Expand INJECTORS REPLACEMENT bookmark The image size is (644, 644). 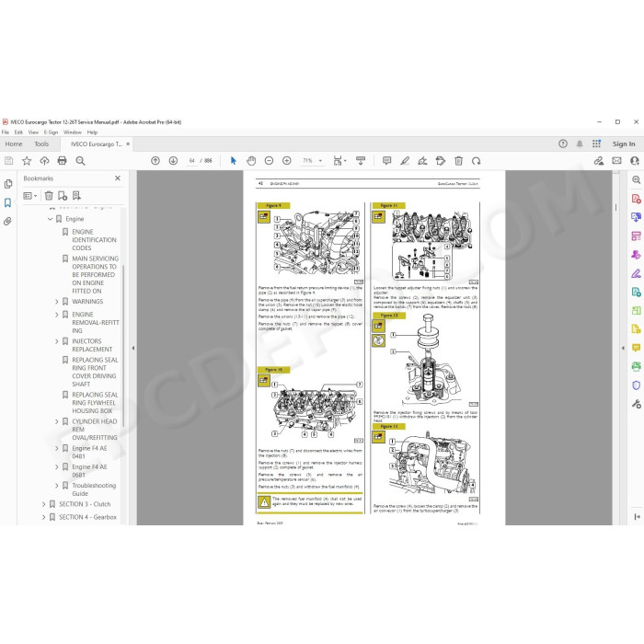pyautogui.click(x=57, y=341)
